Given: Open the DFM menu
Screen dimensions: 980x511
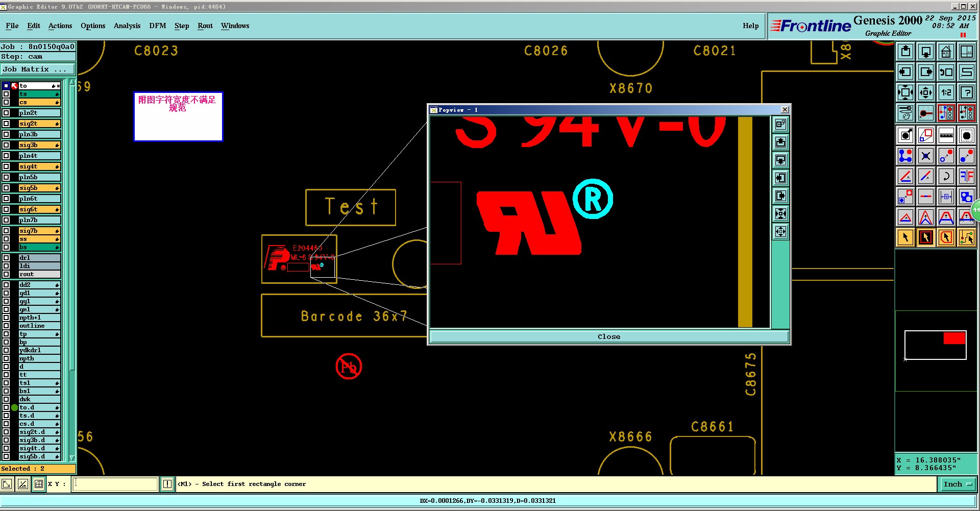Looking at the screenshot, I should 158,26.
